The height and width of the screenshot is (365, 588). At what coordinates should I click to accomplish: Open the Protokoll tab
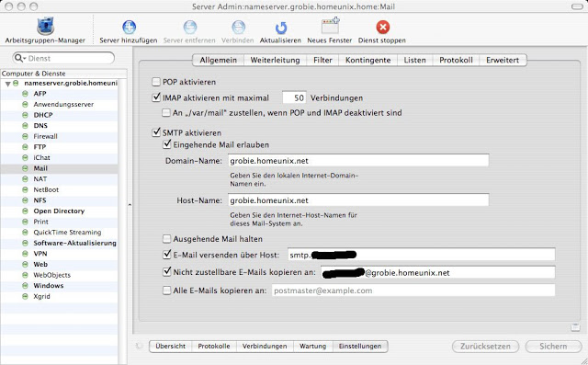pos(456,60)
